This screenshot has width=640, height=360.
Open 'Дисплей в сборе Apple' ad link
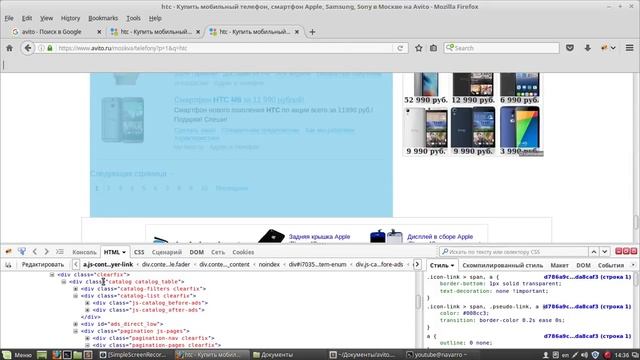(440, 237)
